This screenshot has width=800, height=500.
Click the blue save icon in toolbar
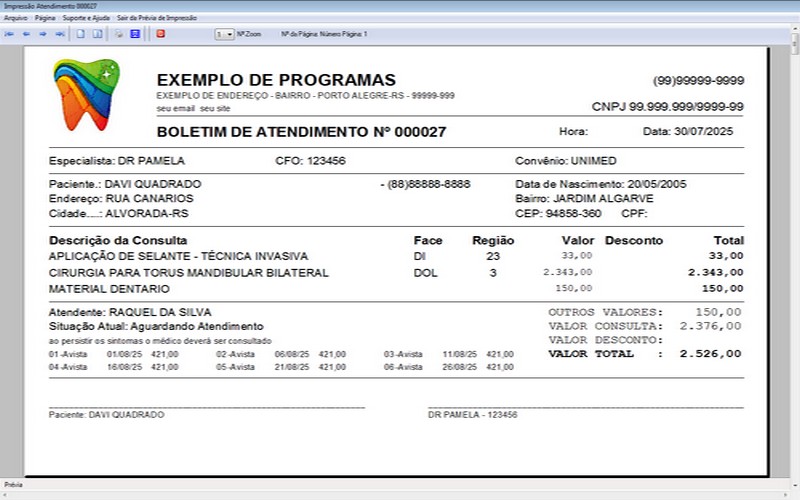coord(134,34)
